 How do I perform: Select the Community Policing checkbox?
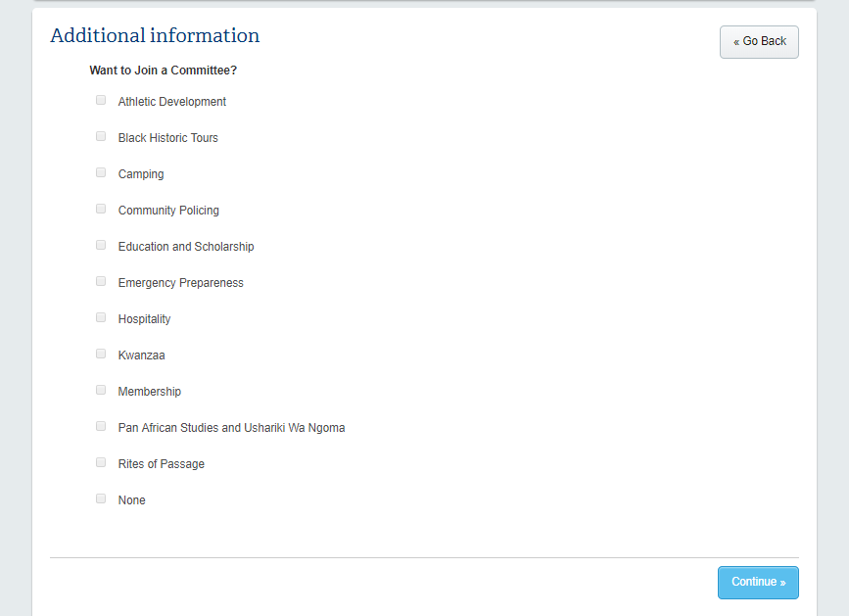pyautogui.click(x=101, y=209)
